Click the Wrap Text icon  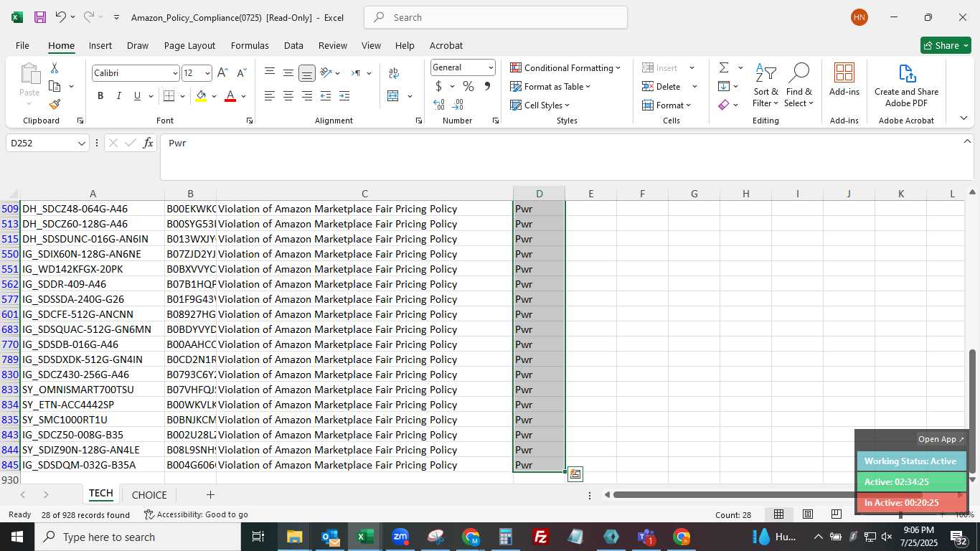(394, 73)
